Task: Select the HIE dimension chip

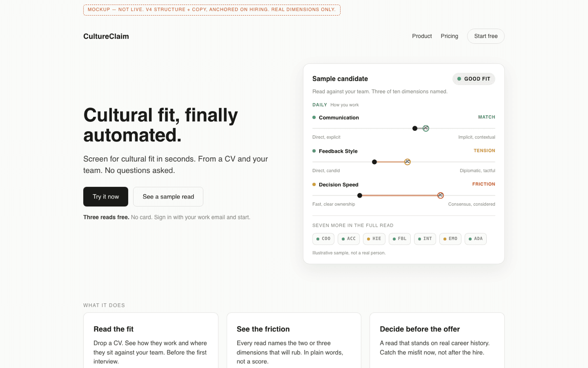Action: coord(374,239)
